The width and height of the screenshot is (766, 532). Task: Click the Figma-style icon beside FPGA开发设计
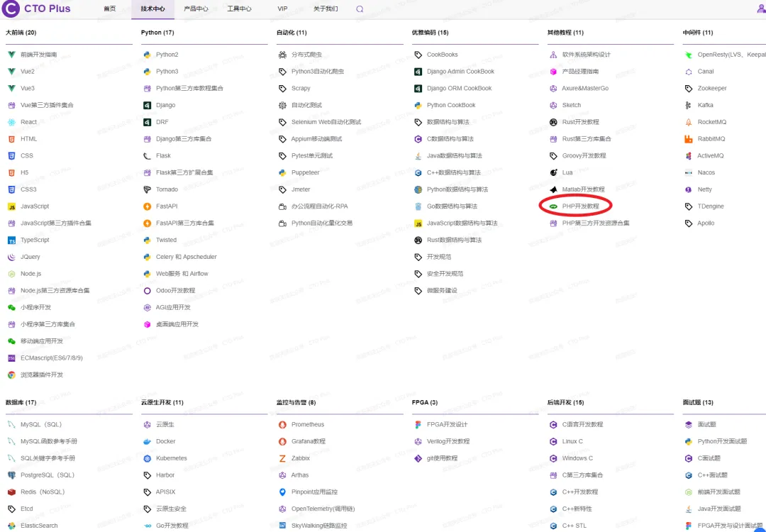[418, 424]
